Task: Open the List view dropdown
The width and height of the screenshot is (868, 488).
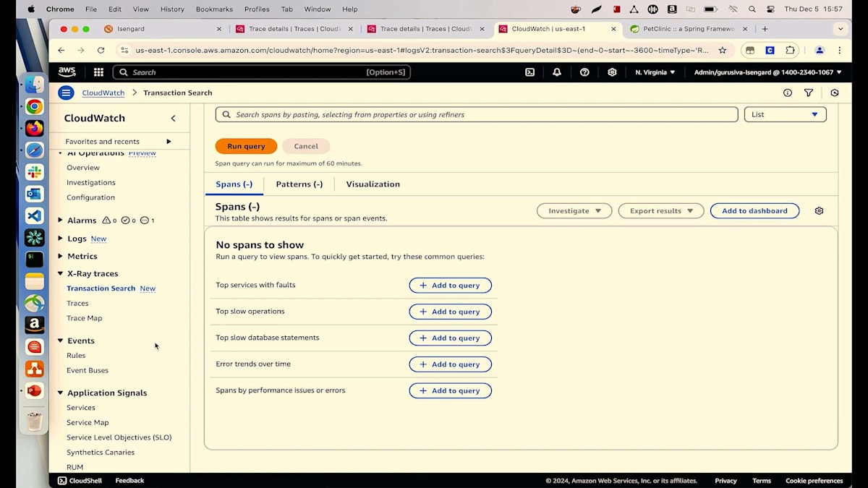Action: click(785, 114)
